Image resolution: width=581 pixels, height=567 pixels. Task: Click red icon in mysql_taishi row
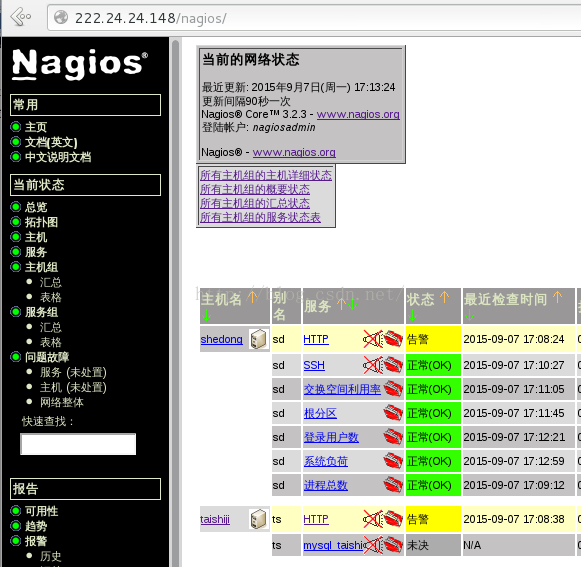(394, 545)
